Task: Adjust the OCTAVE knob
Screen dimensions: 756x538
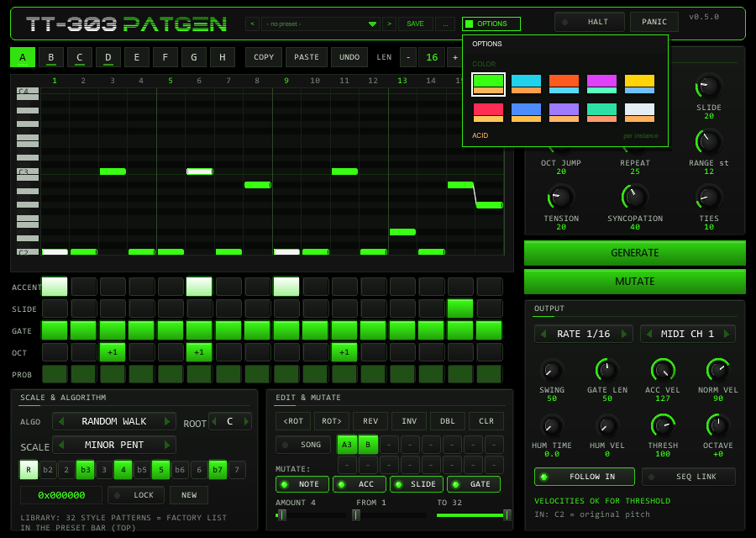Action: point(717,426)
